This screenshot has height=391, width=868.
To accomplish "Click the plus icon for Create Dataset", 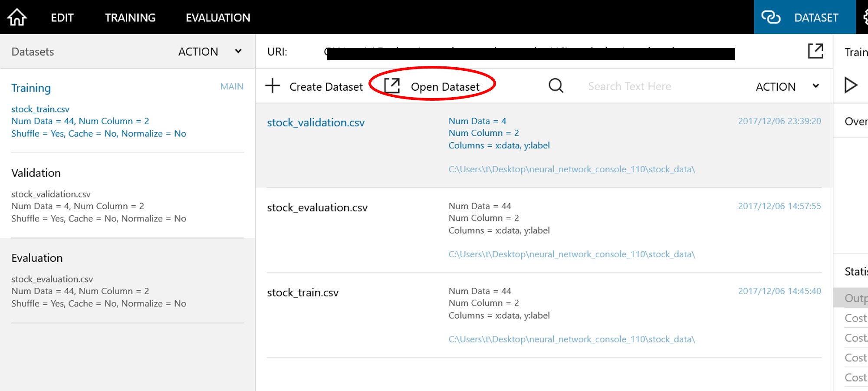I will [x=273, y=86].
